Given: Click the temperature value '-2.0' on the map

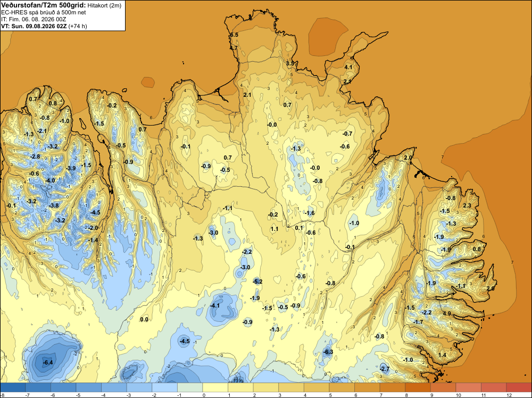Looking at the screenshot, I should tap(93, 228).
